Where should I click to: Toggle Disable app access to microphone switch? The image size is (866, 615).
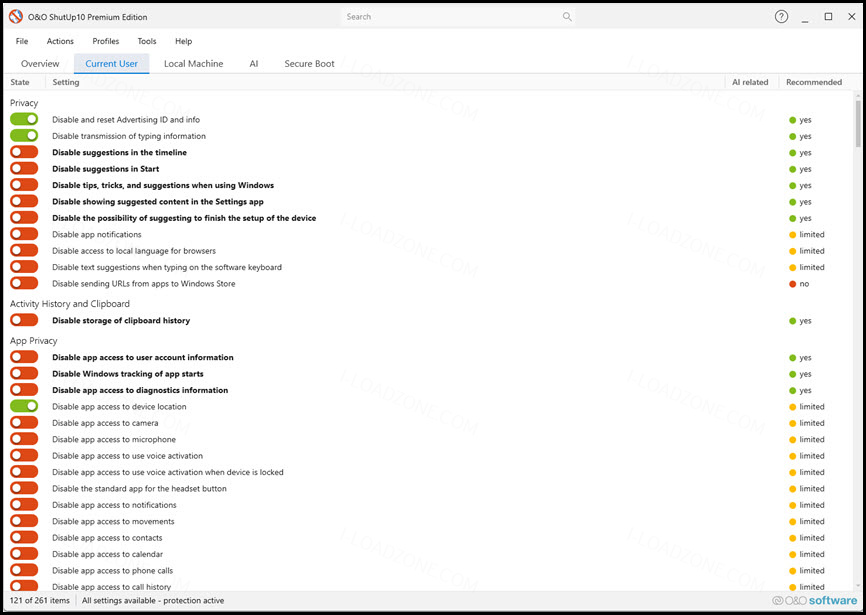click(24, 439)
